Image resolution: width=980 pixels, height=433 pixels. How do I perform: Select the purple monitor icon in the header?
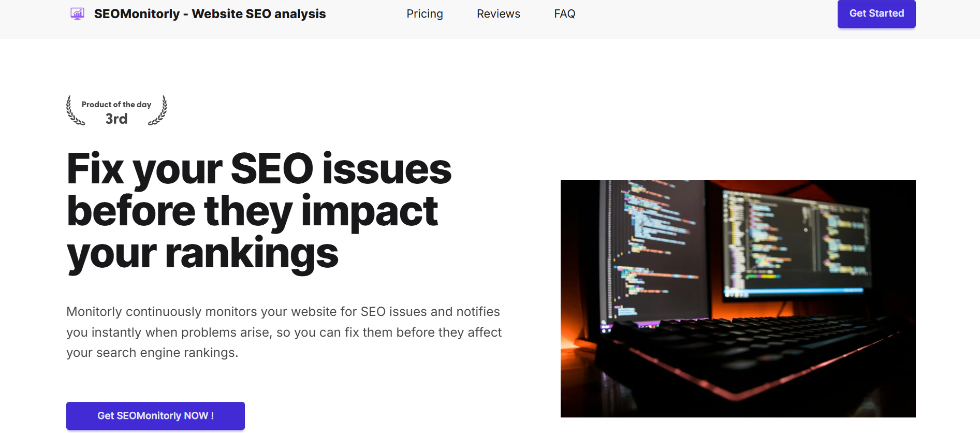pyautogui.click(x=77, y=14)
